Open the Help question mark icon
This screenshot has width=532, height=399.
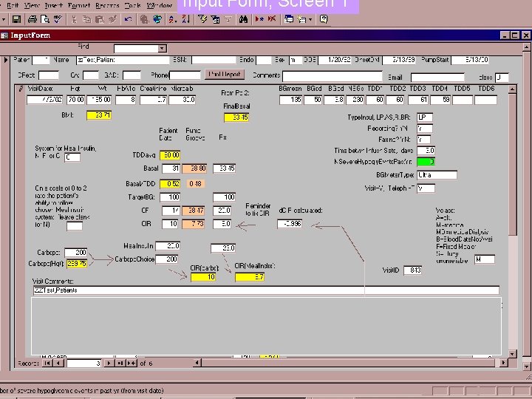324,19
